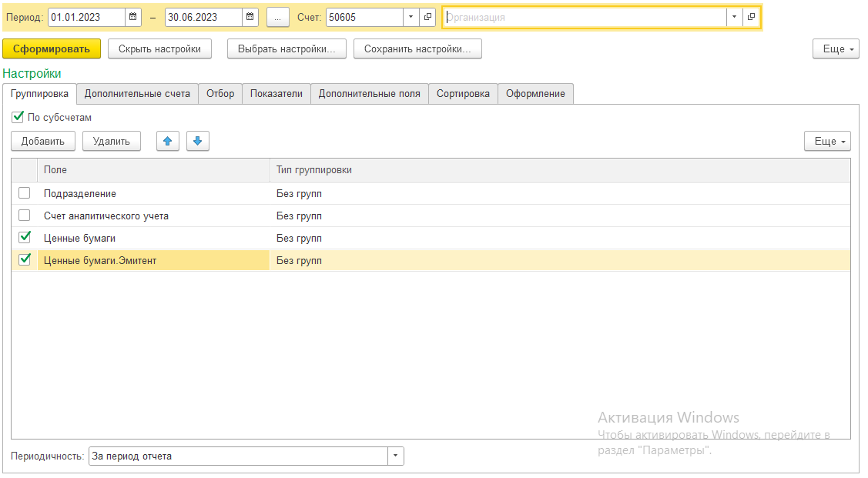The width and height of the screenshot is (868, 478).
Task: Check 'Счет аналитического учета' checkbox
Action: click(25, 216)
